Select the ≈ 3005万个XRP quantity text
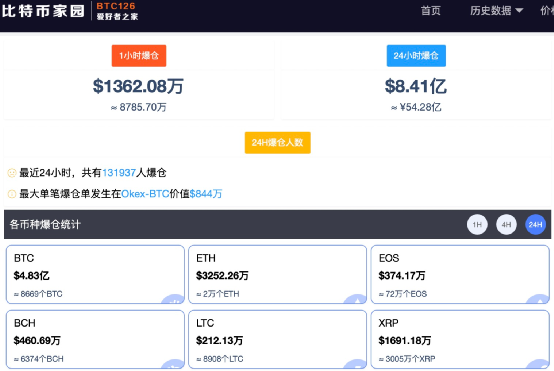This screenshot has height=371, width=554. coord(407,359)
